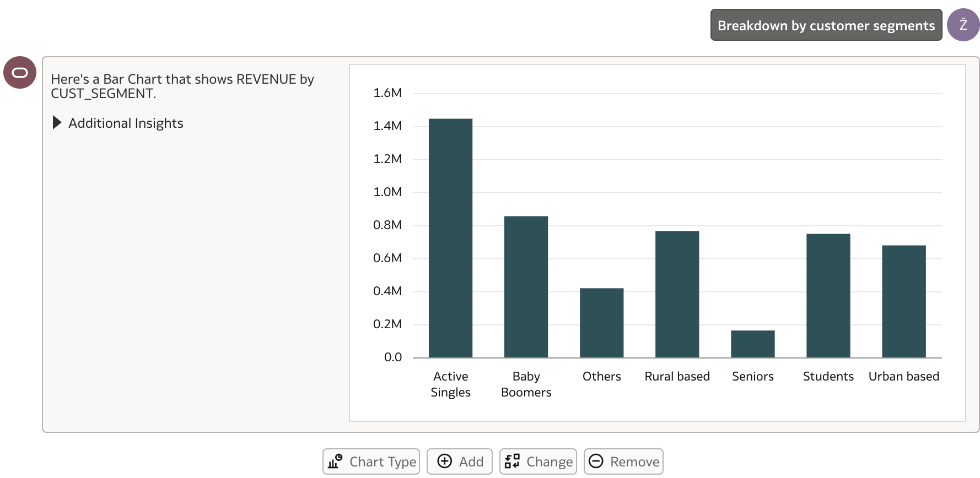Click the Breakdown by customer segments message

click(826, 25)
